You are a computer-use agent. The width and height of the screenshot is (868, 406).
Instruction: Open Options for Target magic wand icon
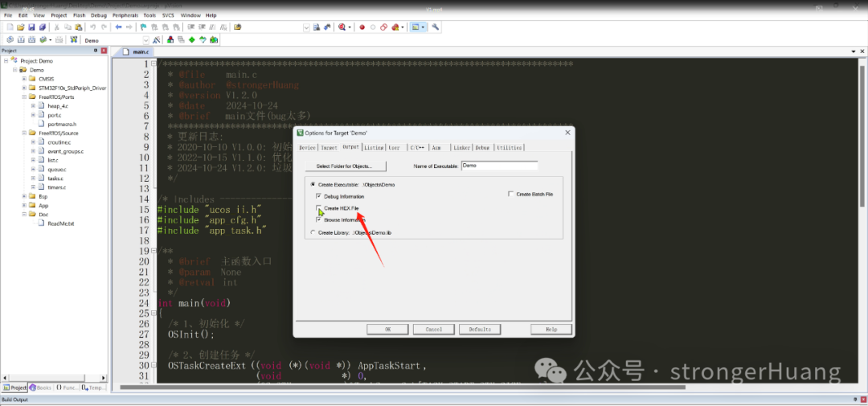(x=157, y=40)
